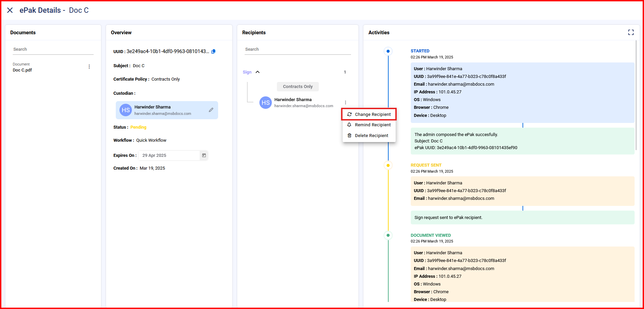Image resolution: width=644 pixels, height=309 pixels.
Task: Open recipient Harwinder Sharma's three-dot menu
Action: (345, 102)
